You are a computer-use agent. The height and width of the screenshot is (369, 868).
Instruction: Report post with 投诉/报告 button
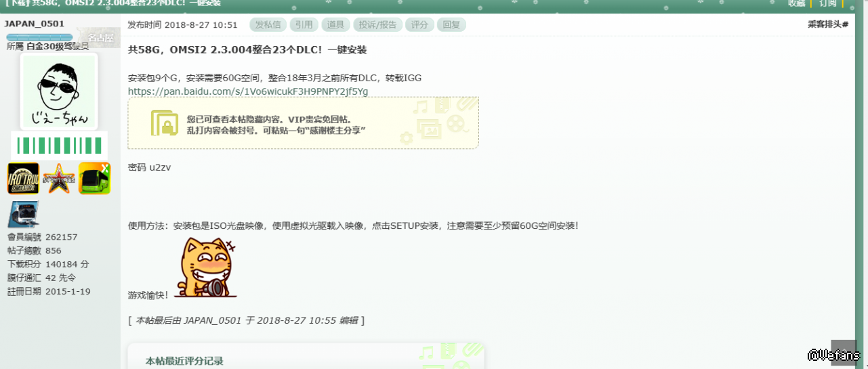pos(377,25)
